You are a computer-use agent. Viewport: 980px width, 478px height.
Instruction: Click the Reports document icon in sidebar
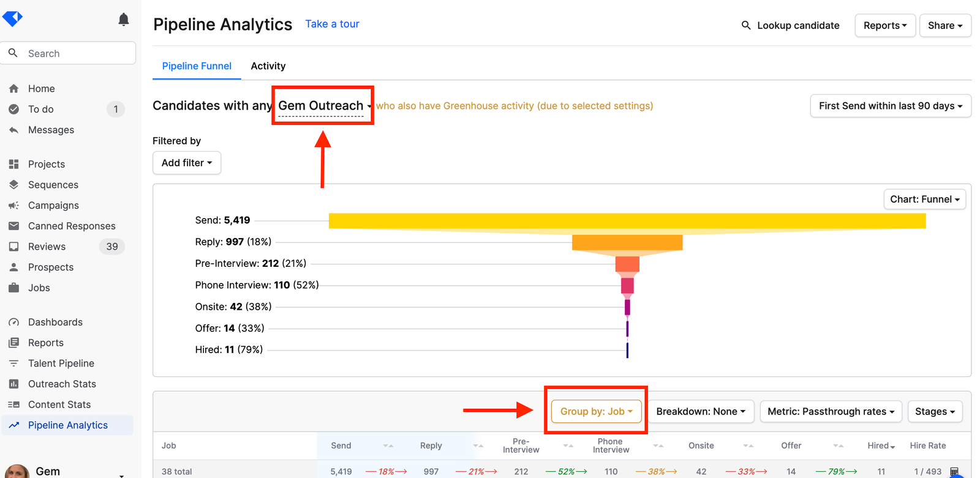pyautogui.click(x=13, y=343)
